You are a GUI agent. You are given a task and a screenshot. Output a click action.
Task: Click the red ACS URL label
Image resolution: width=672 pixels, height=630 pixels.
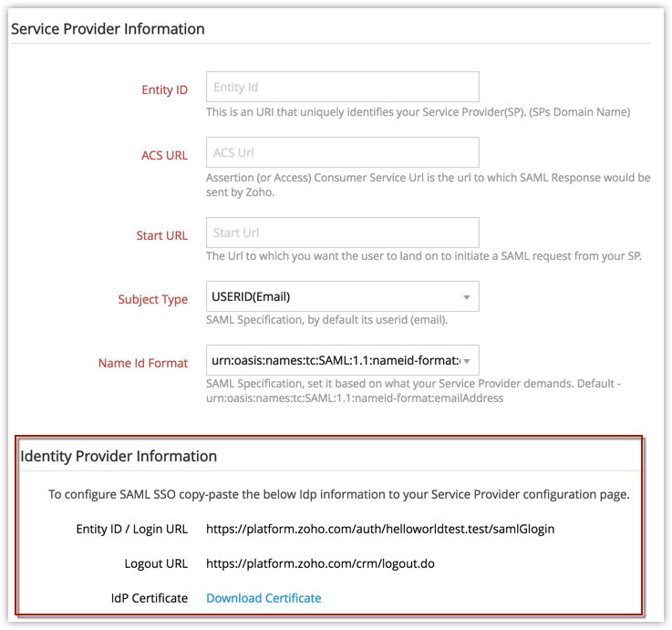pos(164,155)
